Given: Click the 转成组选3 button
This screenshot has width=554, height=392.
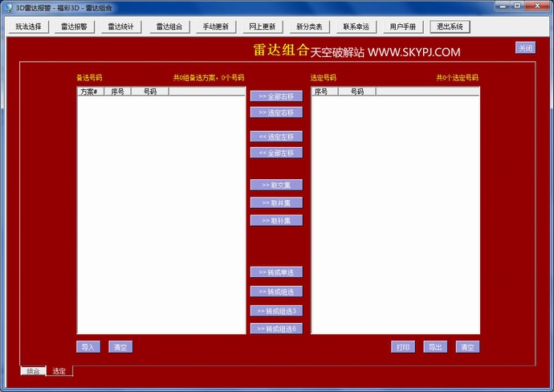Looking at the screenshot, I should [x=276, y=311].
